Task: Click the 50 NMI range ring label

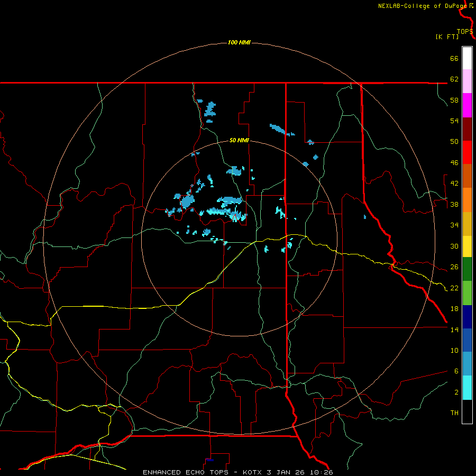Action: [x=239, y=140]
